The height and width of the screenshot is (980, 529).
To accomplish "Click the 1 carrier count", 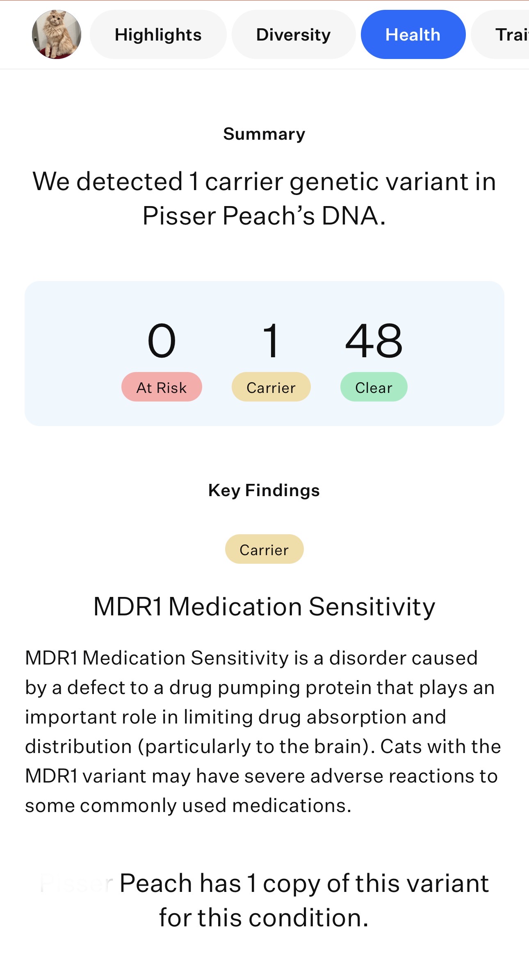I will (271, 341).
